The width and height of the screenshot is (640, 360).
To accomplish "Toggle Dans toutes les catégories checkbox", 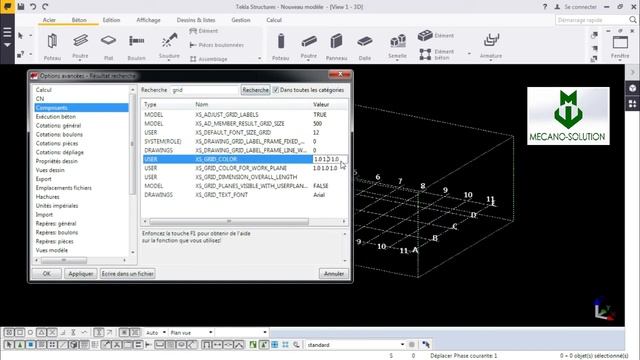I will point(276,90).
